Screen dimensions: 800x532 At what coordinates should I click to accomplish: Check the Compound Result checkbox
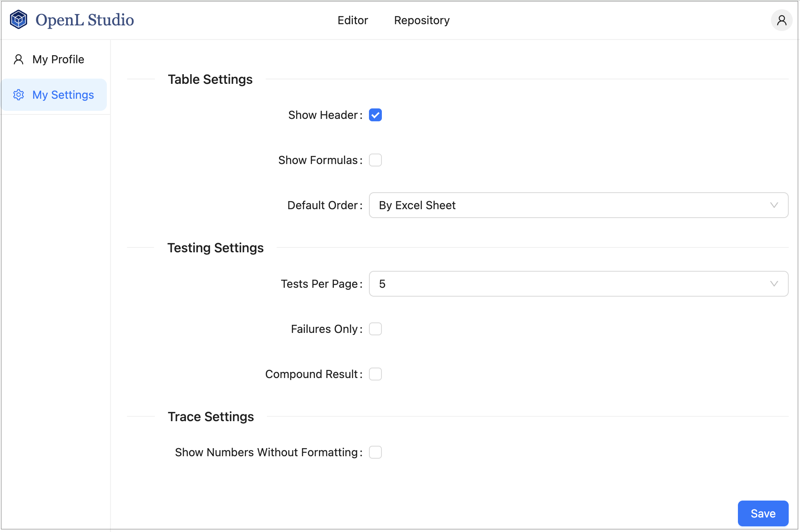pyautogui.click(x=375, y=374)
